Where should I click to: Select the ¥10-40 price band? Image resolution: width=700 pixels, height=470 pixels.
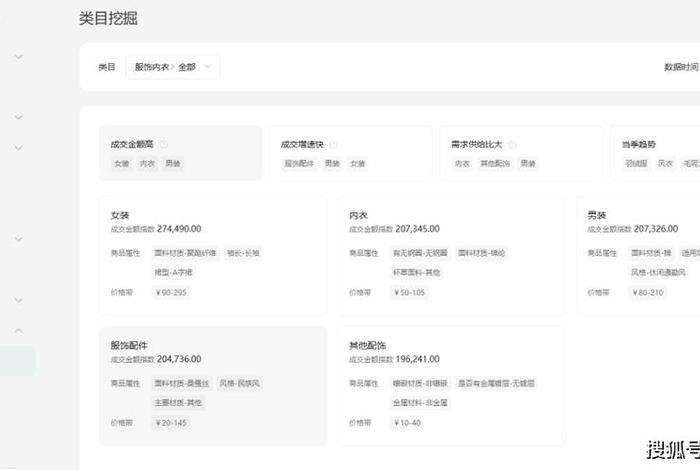coord(408,423)
